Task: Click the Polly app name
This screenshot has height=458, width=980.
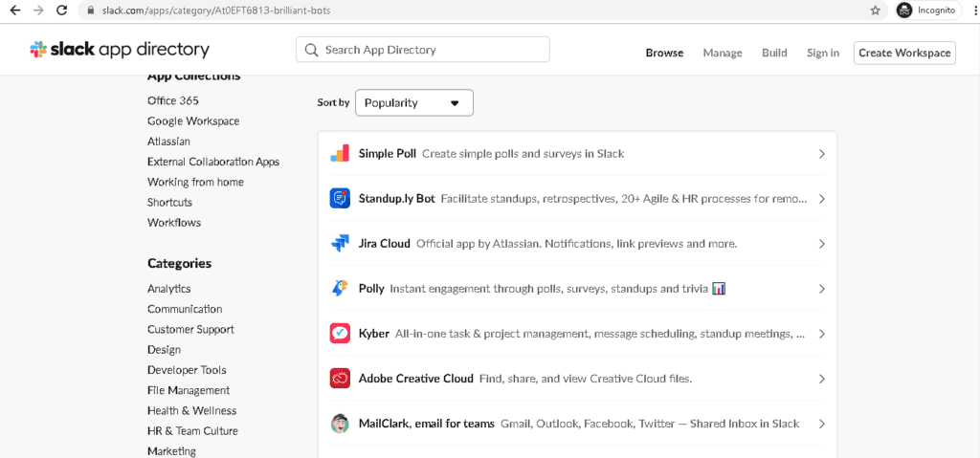Action: point(371,289)
